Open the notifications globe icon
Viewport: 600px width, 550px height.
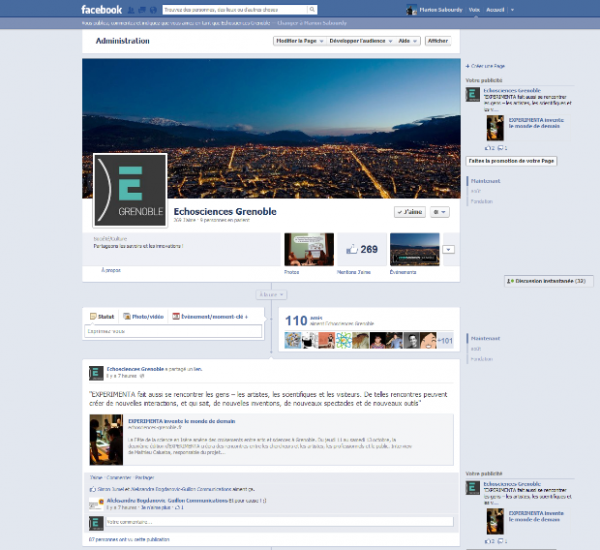(153, 9)
